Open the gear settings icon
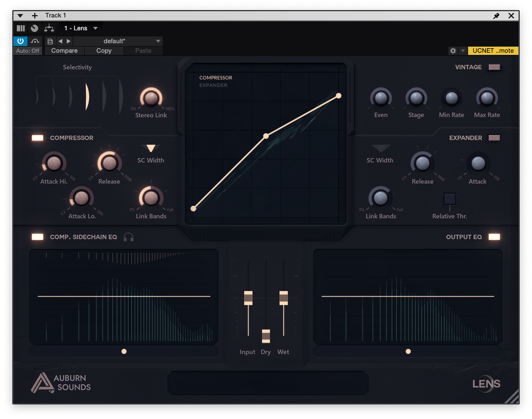Viewport: 532px width, 419px height. click(453, 50)
